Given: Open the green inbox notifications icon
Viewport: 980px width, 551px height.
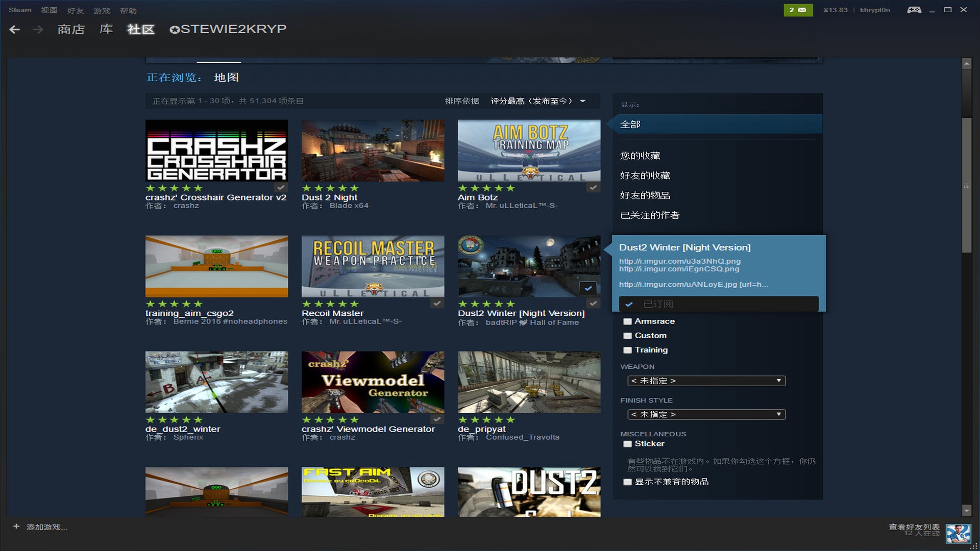Looking at the screenshot, I should 798,10.
